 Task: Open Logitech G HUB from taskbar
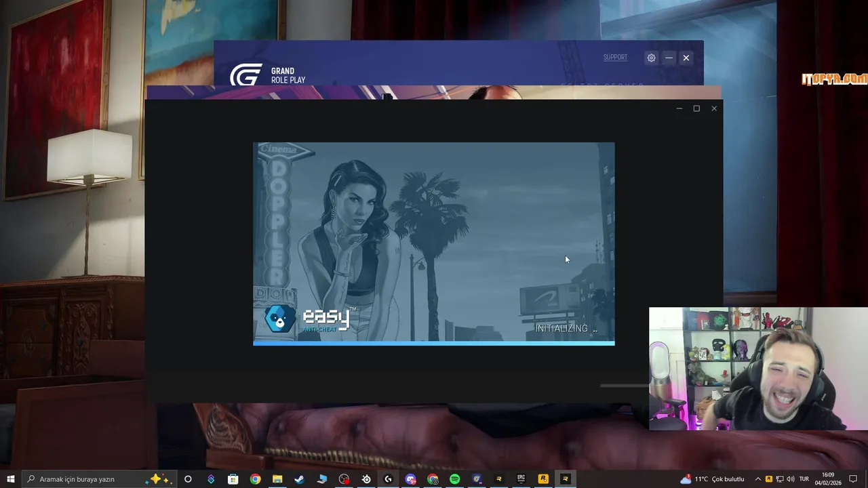(388, 479)
